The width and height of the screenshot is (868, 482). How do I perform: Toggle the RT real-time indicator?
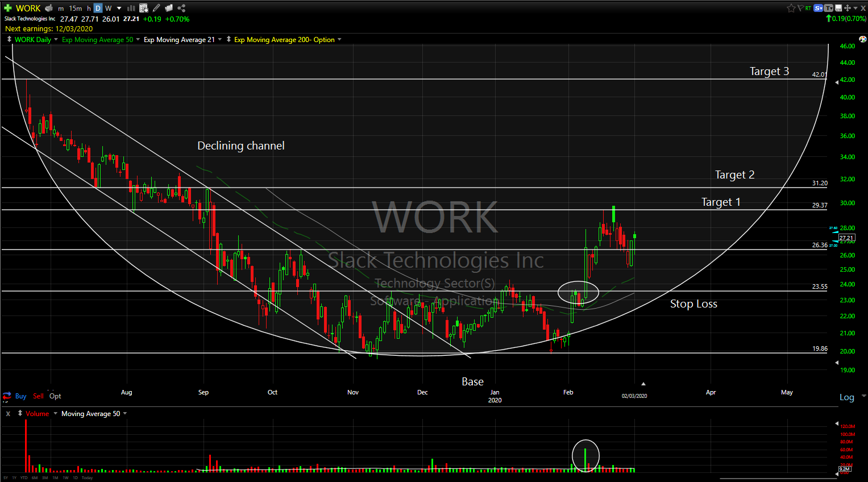(x=808, y=8)
